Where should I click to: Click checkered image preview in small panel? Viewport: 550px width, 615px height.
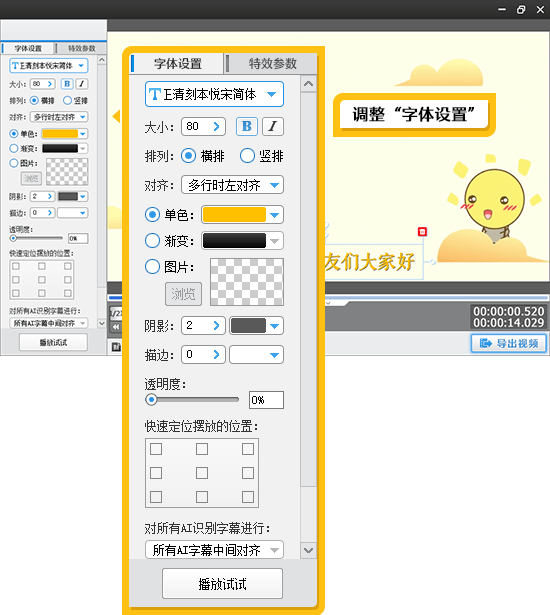(x=67, y=172)
